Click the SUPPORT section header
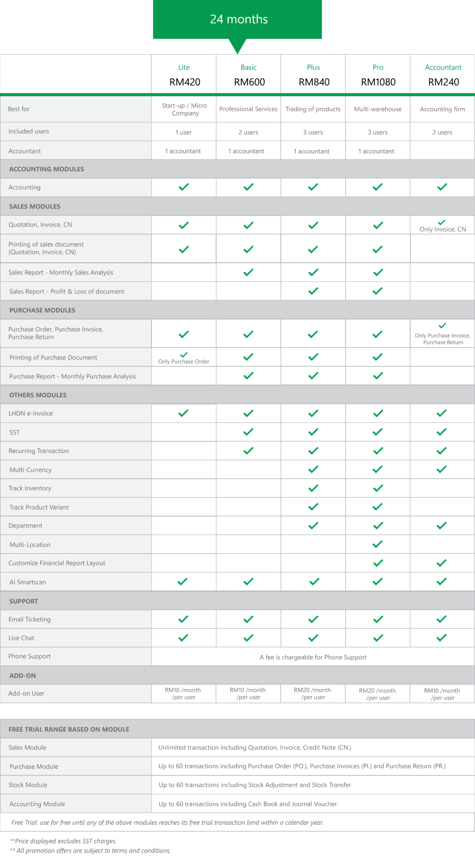 coord(24,601)
